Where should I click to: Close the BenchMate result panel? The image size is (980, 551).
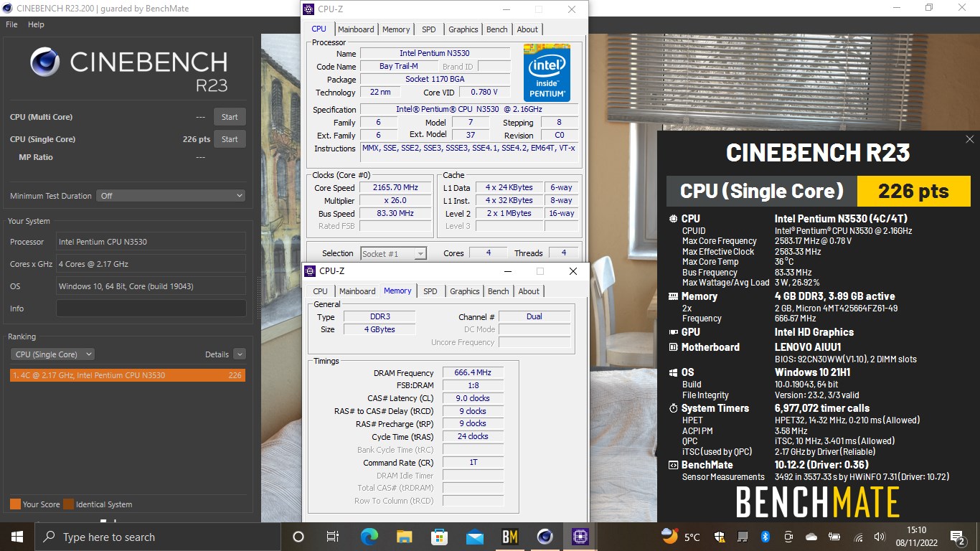[x=969, y=139]
